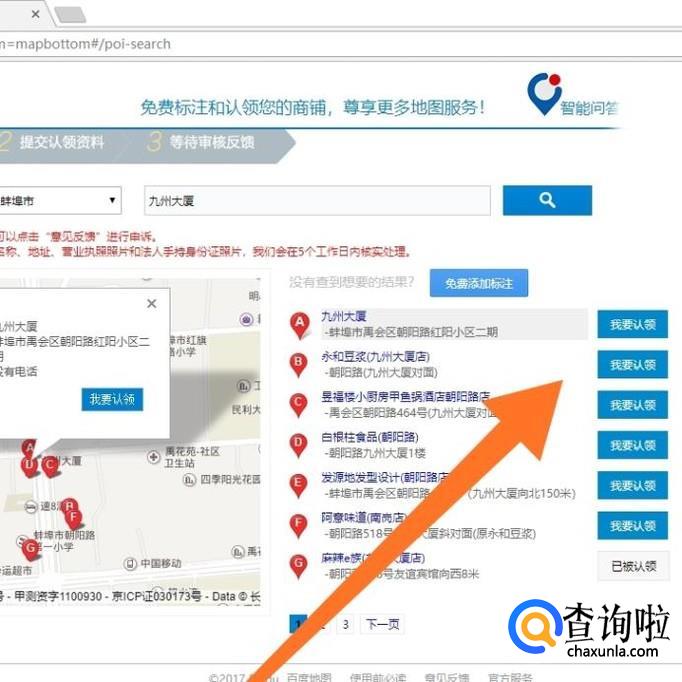Viewport: 682px width, 682px height.
Task: Click the 九州大厦 search input field
Action: (317, 201)
